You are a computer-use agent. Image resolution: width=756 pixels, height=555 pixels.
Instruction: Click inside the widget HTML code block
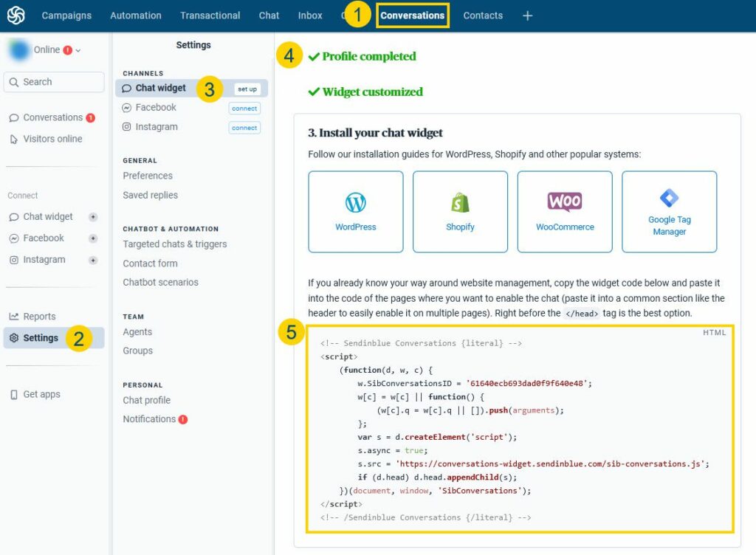pyautogui.click(x=520, y=430)
